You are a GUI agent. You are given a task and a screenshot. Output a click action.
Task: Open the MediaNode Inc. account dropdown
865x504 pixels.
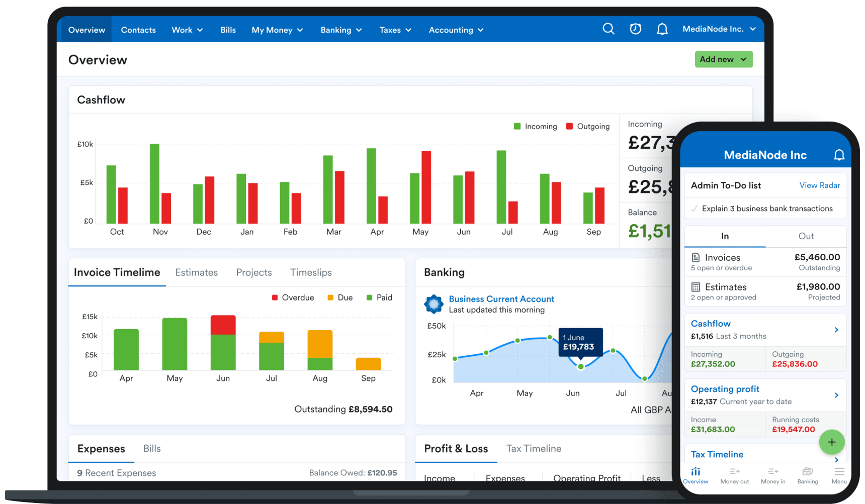[719, 29]
